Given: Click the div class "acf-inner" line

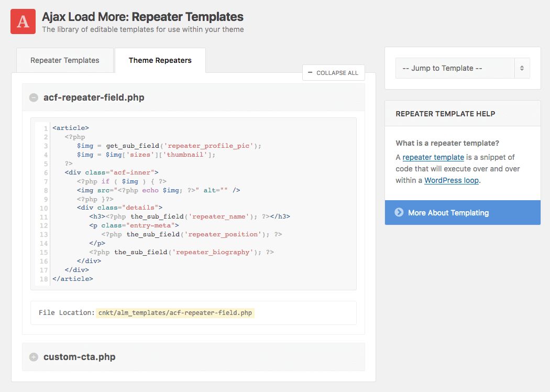Looking at the screenshot, I should click(x=112, y=172).
